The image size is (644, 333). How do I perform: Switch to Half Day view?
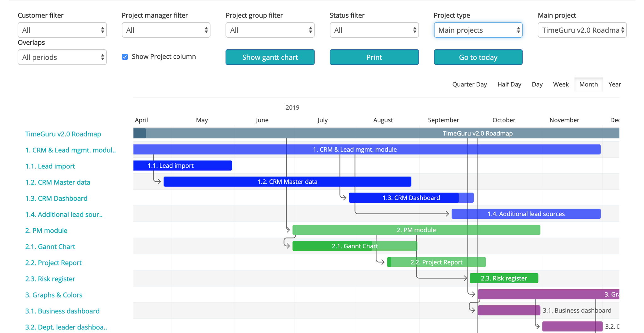(509, 85)
